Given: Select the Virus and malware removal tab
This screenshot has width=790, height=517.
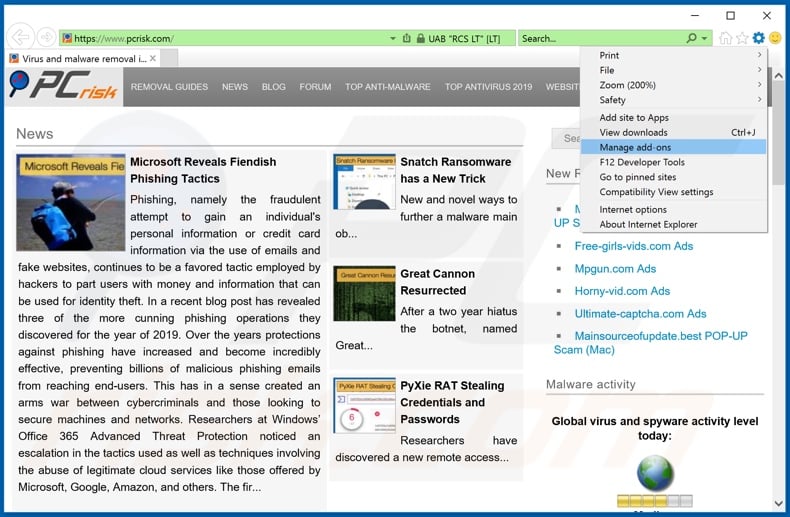Looking at the screenshot, I should click(83, 58).
